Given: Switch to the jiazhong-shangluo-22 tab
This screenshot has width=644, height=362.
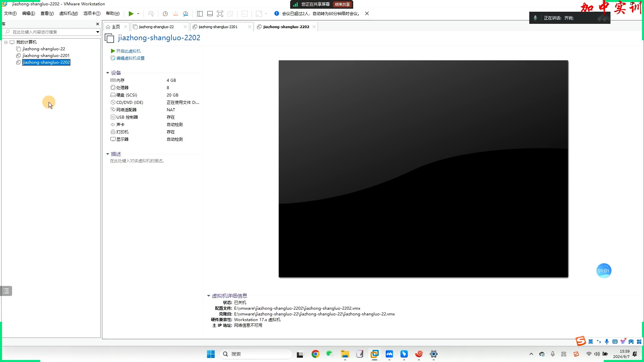Looking at the screenshot, I should pyautogui.click(x=156, y=27).
